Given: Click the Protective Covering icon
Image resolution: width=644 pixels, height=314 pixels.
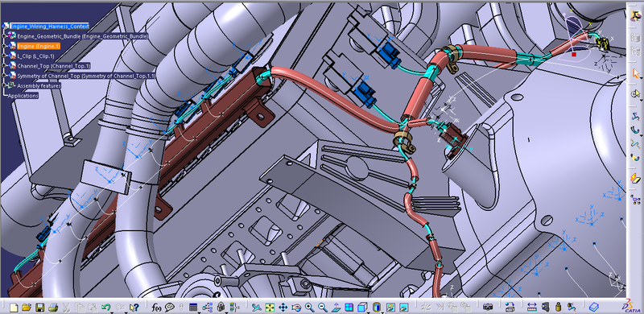Looking at the screenshot, I should 635,157.
